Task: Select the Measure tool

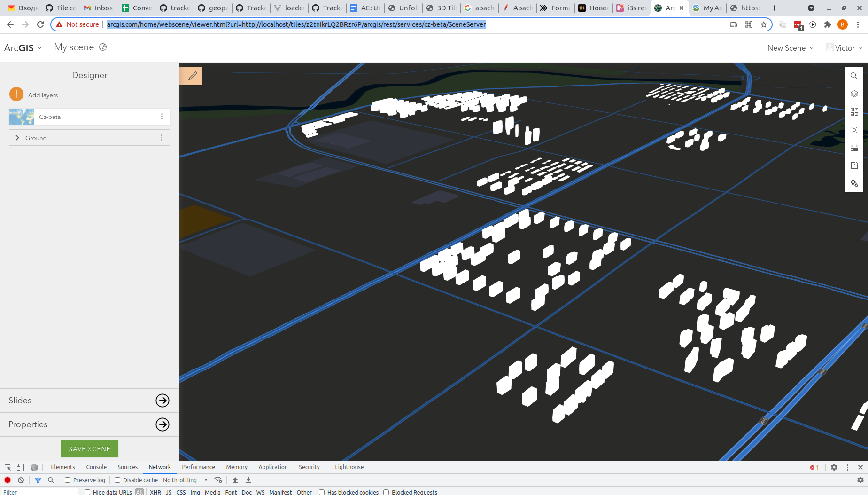Action: tap(854, 147)
